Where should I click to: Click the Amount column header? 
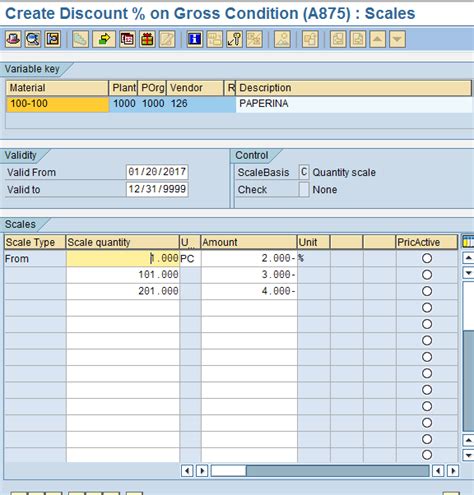[249, 242]
